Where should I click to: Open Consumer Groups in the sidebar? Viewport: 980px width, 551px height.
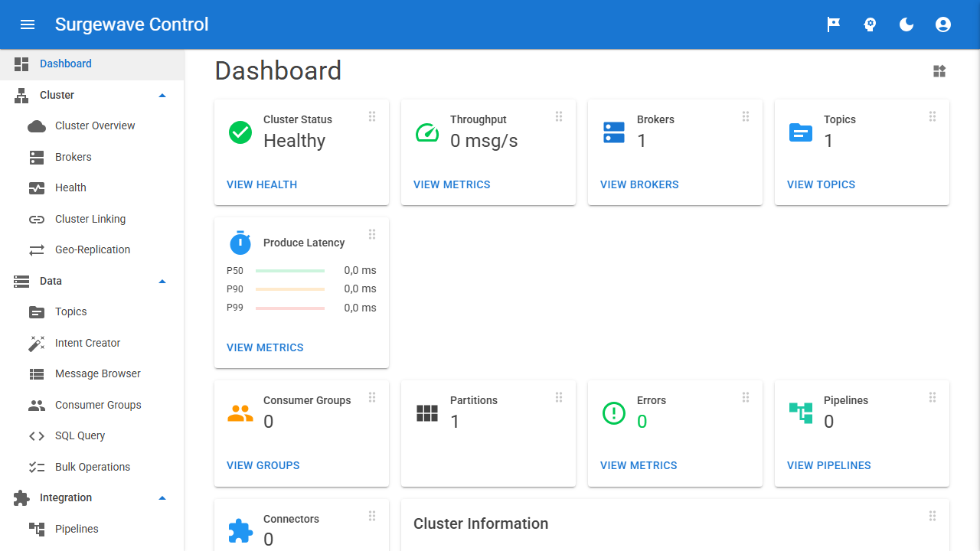coord(92,405)
